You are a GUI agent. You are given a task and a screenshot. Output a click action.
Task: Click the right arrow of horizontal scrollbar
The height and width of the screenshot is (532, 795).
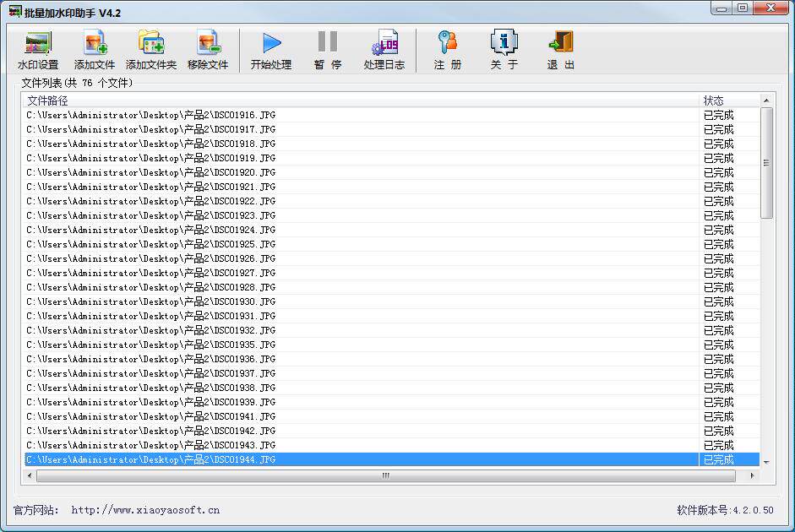[753, 475]
